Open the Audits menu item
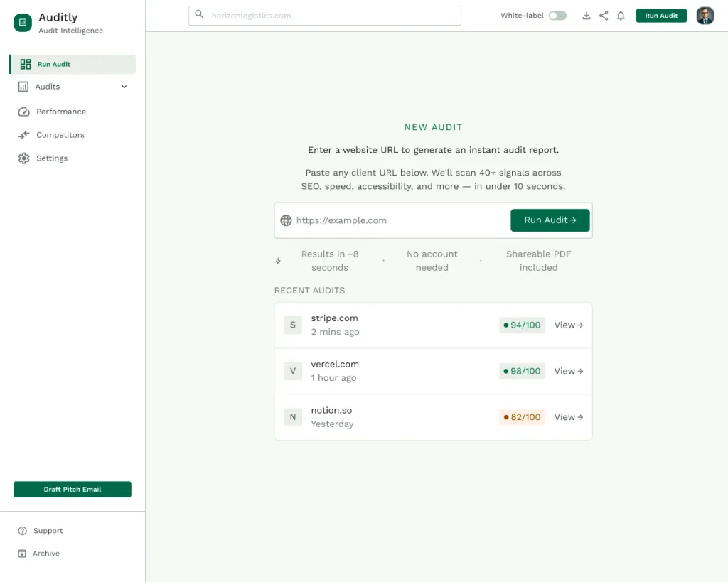The height and width of the screenshot is (582, 728). click(73, 87)
